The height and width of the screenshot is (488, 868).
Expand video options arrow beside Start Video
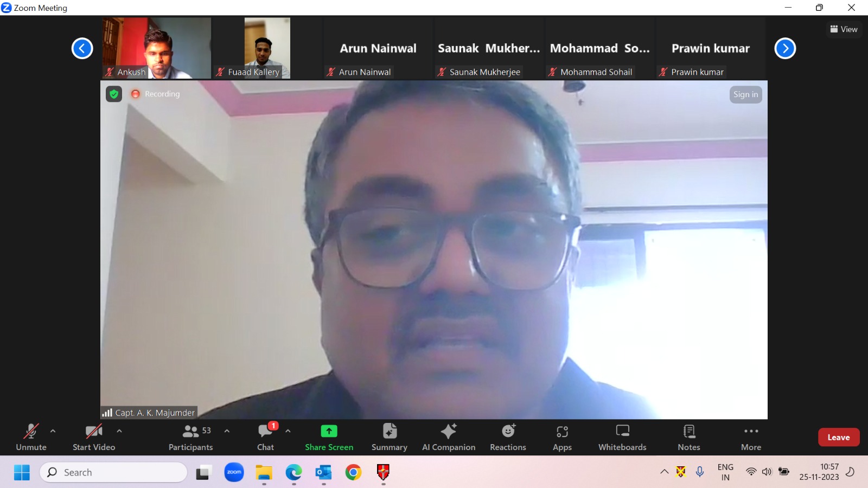tap(119, 431)
